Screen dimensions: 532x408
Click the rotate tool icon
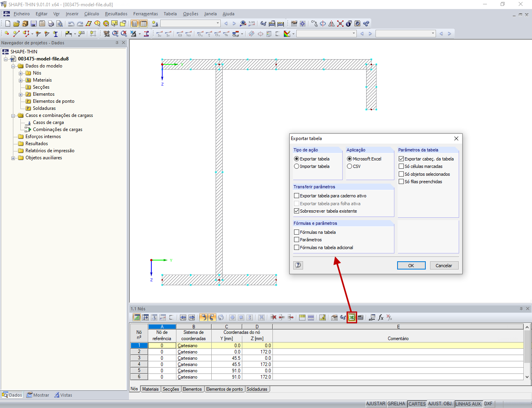coord(323,24)
